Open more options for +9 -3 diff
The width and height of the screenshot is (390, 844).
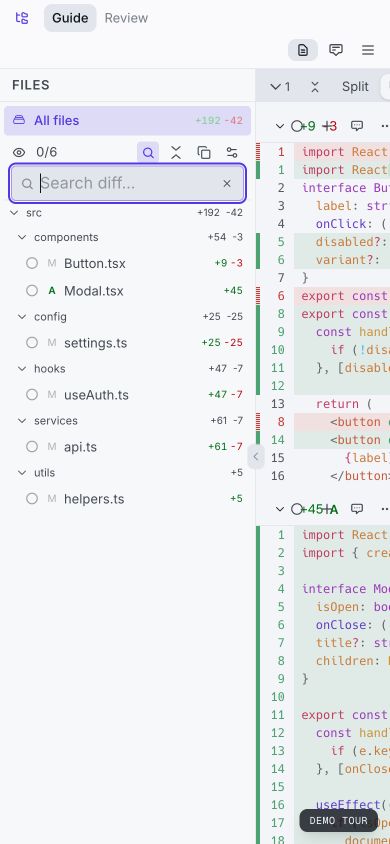(x=384, y=126)
